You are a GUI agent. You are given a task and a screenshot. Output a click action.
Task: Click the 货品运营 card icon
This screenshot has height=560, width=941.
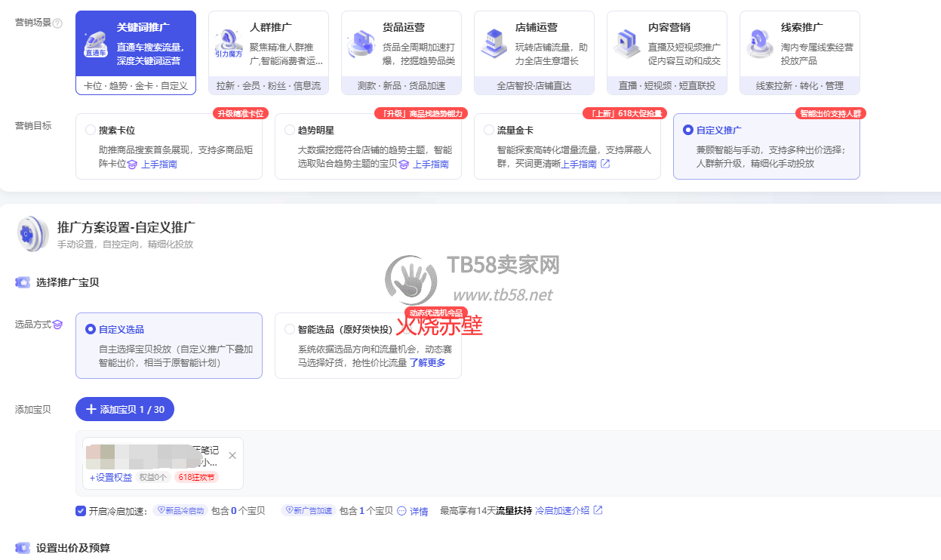coord(361,44)
